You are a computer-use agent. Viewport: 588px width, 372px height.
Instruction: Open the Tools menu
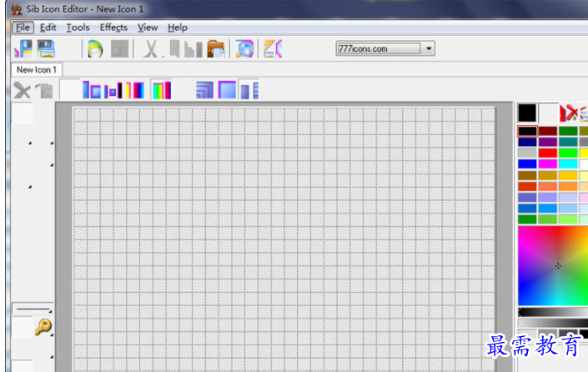click(x=78, y=28)
